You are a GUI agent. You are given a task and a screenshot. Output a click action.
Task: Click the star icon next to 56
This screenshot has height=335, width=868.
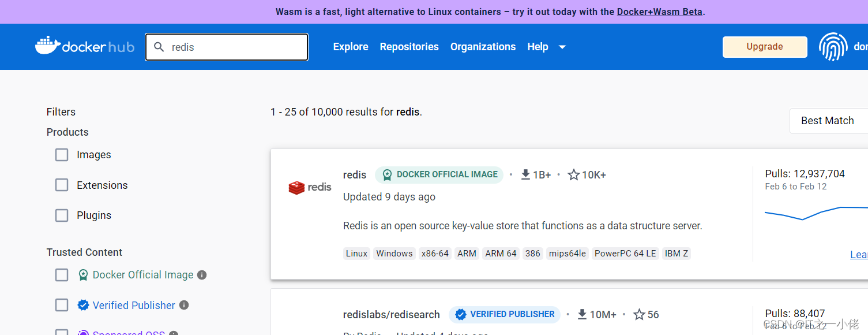coord(639,314)
